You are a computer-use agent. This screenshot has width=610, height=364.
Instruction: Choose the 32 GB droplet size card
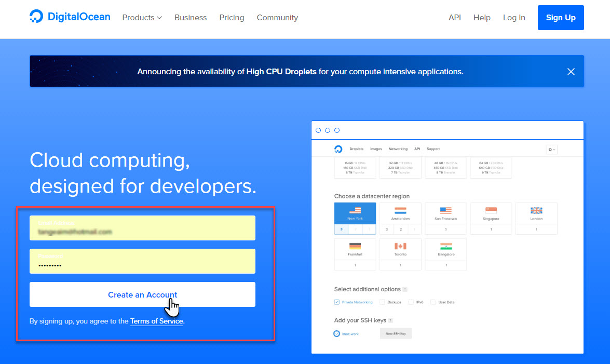tap(400, 168)
